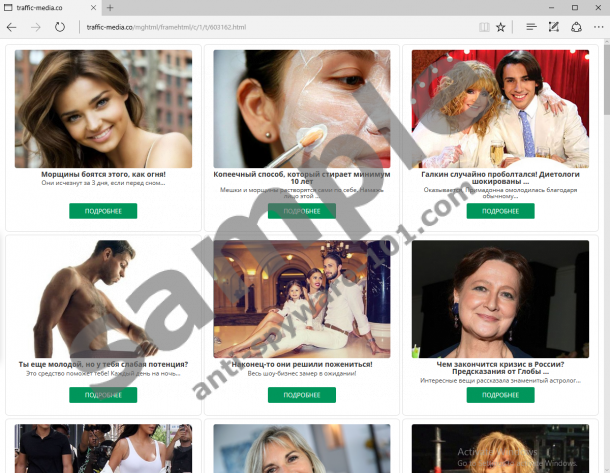
Task: Click ПОДРОБНЕЕ under the wrinkles article
Action: tap(103, 211)
